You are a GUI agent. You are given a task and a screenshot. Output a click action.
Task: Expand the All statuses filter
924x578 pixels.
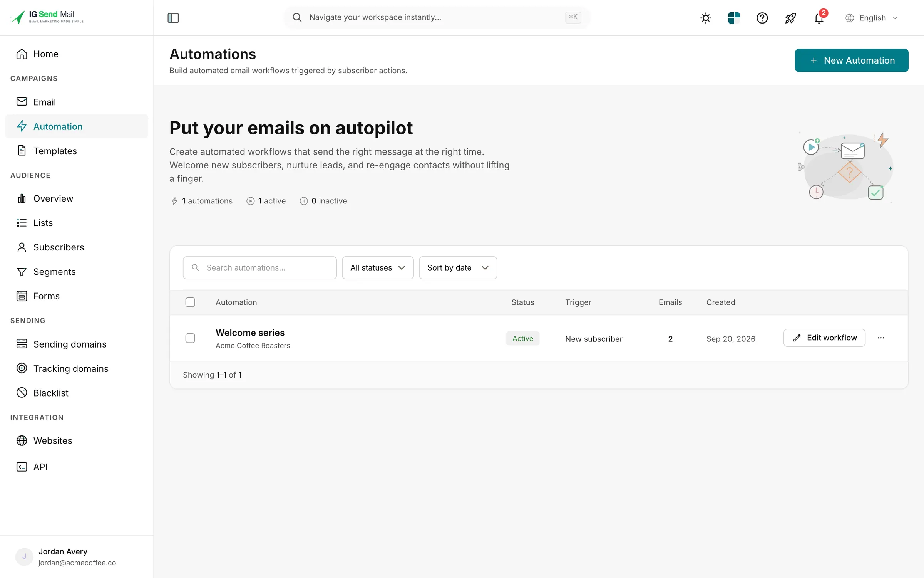pyautogui.click(x=378, y=267)
